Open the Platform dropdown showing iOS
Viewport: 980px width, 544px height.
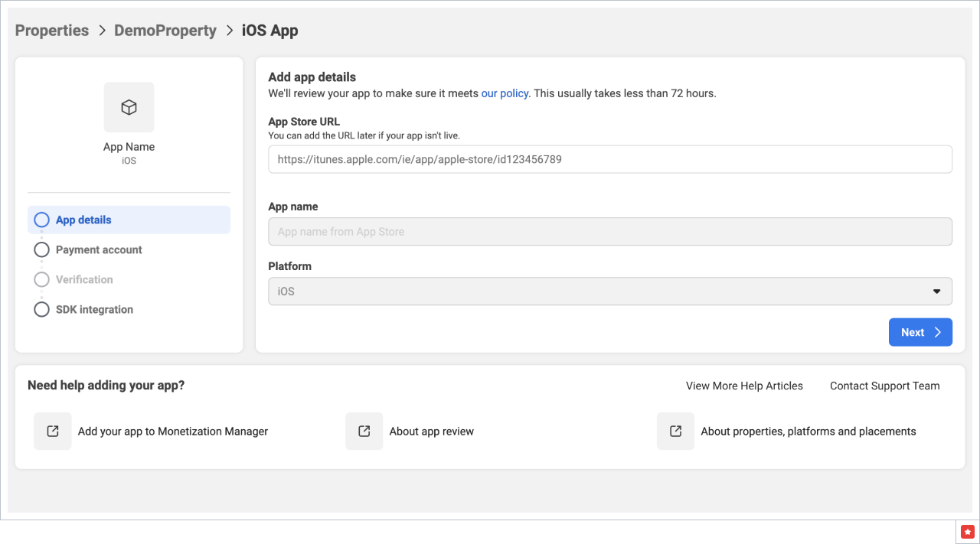click(x=609, y=292)
